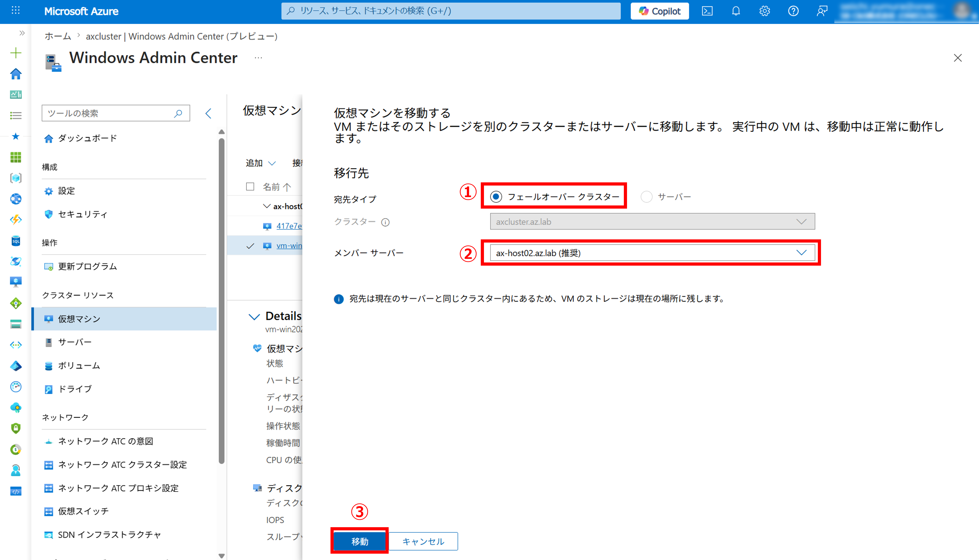Click the 移動 button
Image resolution: width=979 pixels, height=560 pixels.
[x=360, y=541]
